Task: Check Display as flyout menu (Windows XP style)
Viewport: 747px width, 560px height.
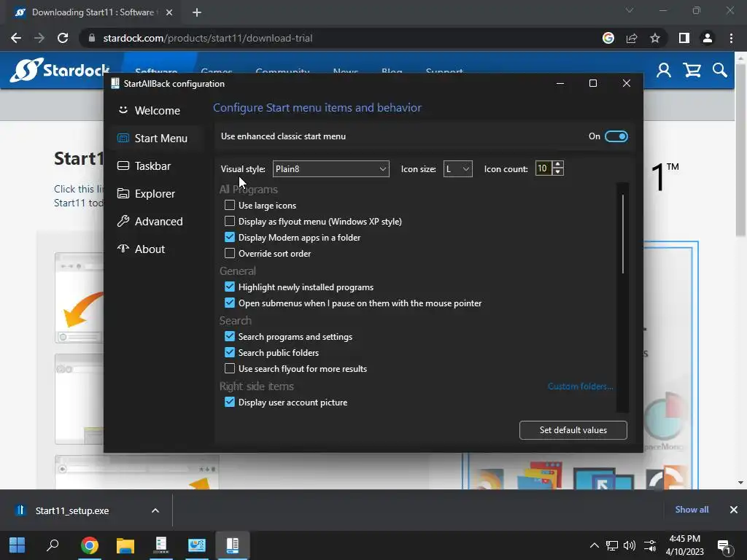Action: coord(230,222)
